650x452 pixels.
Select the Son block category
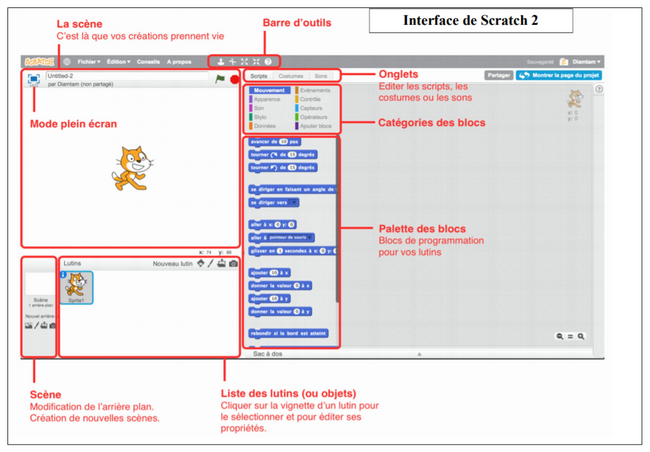[x=257, y=108]
